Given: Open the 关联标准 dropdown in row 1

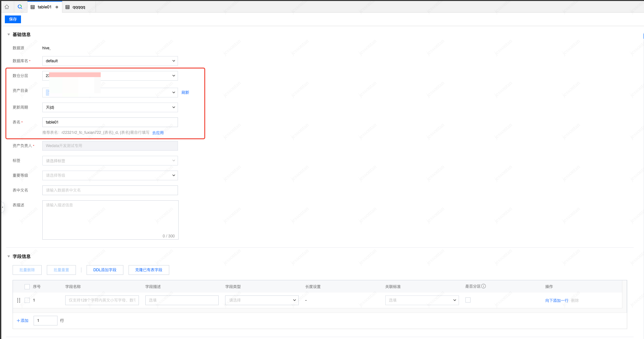Looking at the screenshot, I should coord(422,300).
